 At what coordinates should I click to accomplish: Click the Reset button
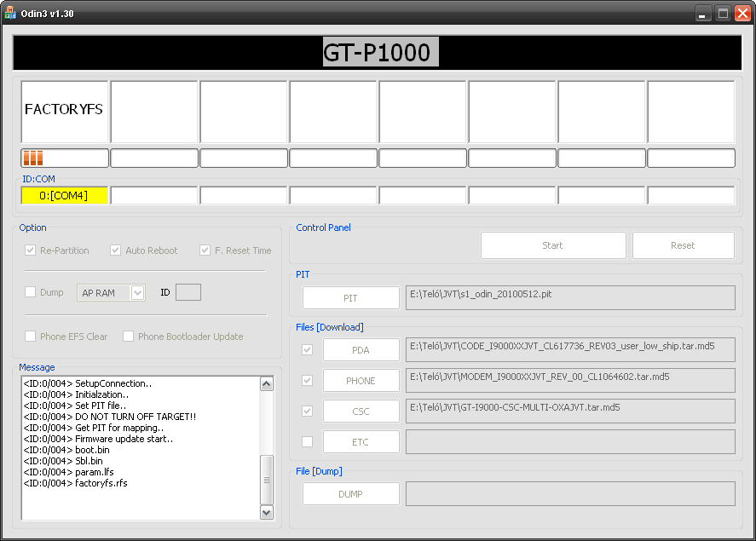tap(684, 245)
